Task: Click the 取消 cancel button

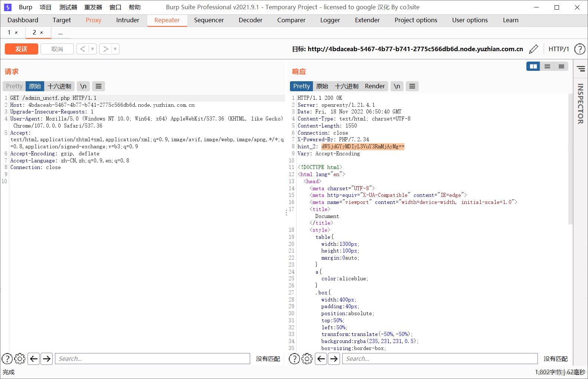Action: tap(57, 49)
